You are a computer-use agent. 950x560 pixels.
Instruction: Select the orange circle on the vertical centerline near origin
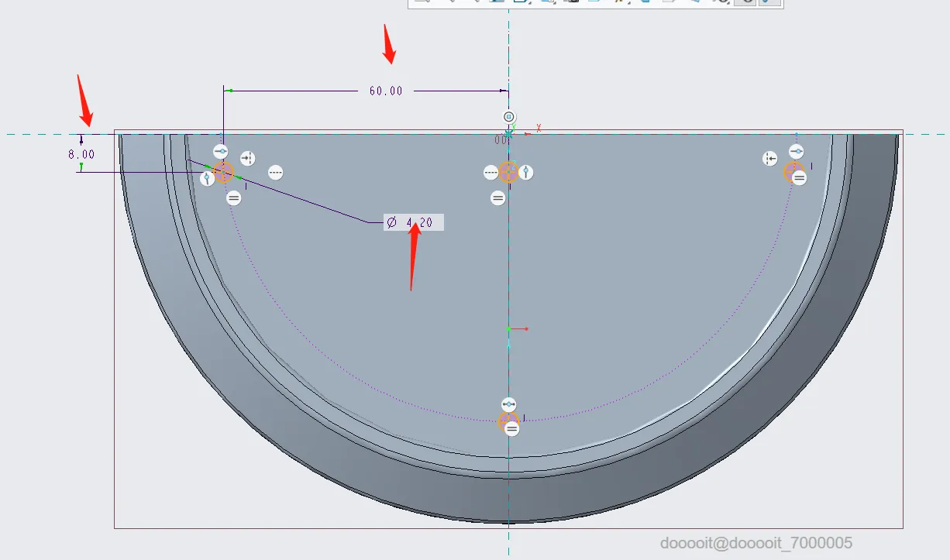point(508,172)
